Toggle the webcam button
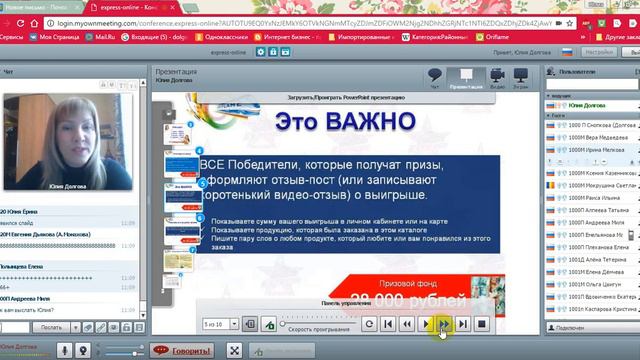Image resolution: width=640 pixels, height=360 pixels. click(83, 350)
